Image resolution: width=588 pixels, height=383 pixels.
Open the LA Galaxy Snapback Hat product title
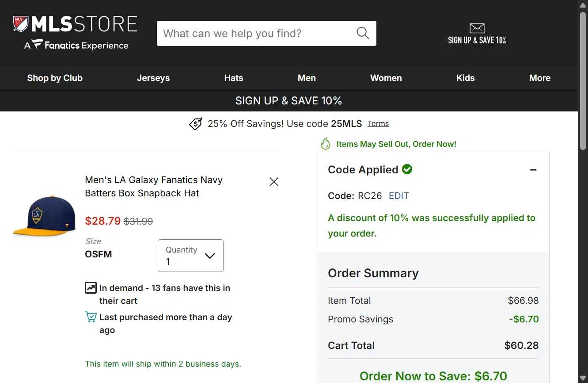(154, 187)
